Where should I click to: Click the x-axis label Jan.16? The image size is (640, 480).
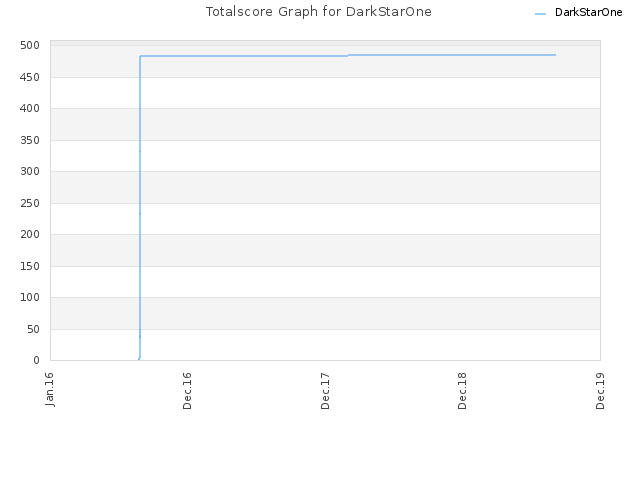coord(50,389)
